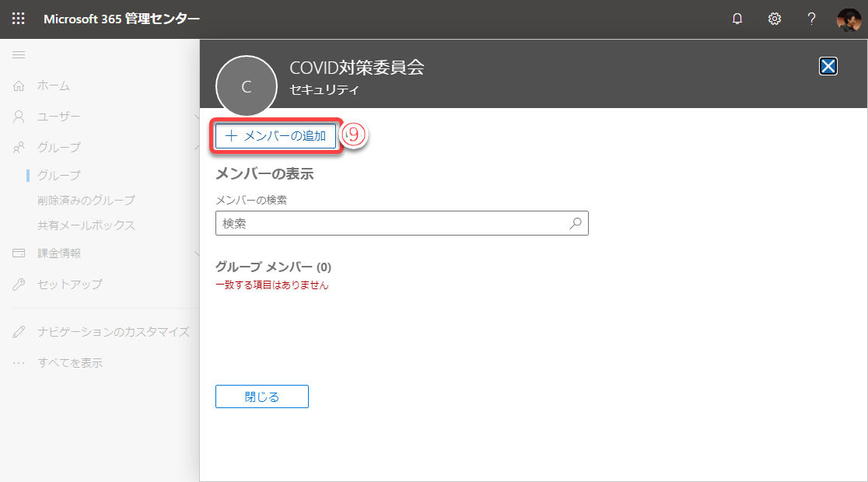Open 共有メールボックス
868x482 pixels.
pyautogui.click(x=86, y=225)
